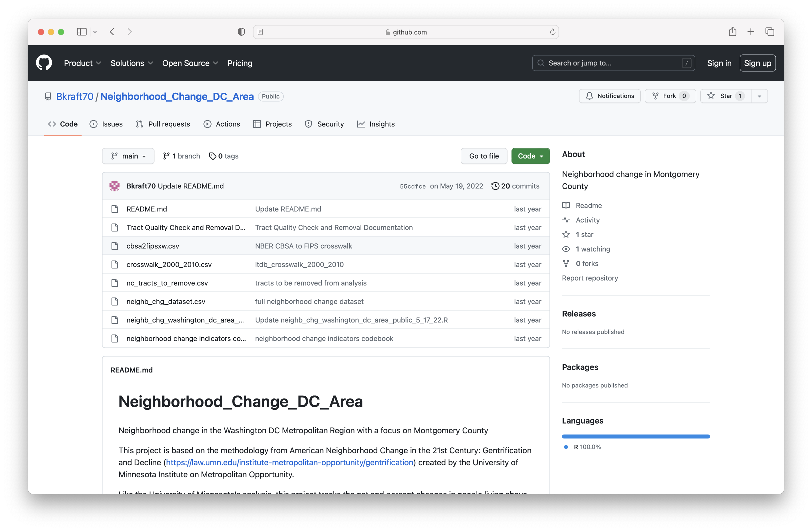Open the commit history clock icon

click(x=495, y=186)
